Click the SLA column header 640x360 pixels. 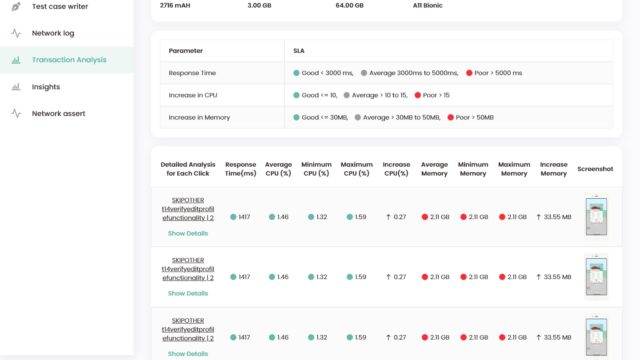click(x=299, y=51)
